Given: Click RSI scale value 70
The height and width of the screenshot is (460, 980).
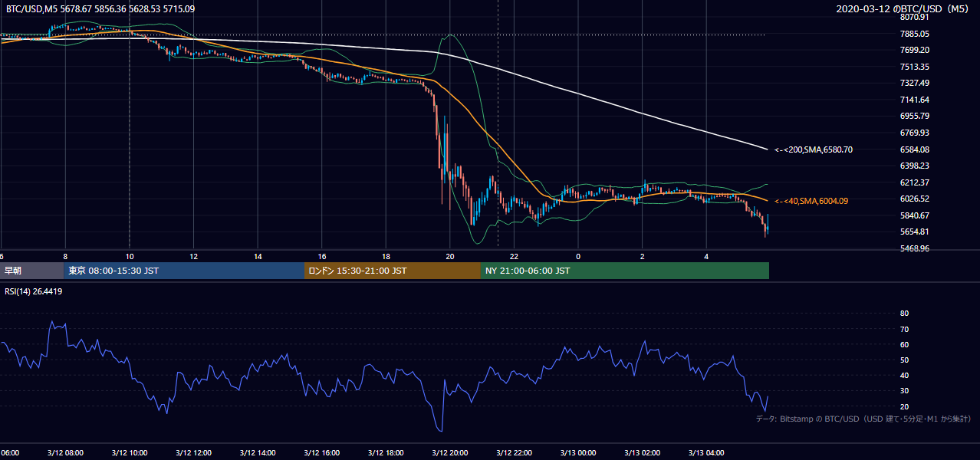Looking at the screenshot, I should point(904,329).
